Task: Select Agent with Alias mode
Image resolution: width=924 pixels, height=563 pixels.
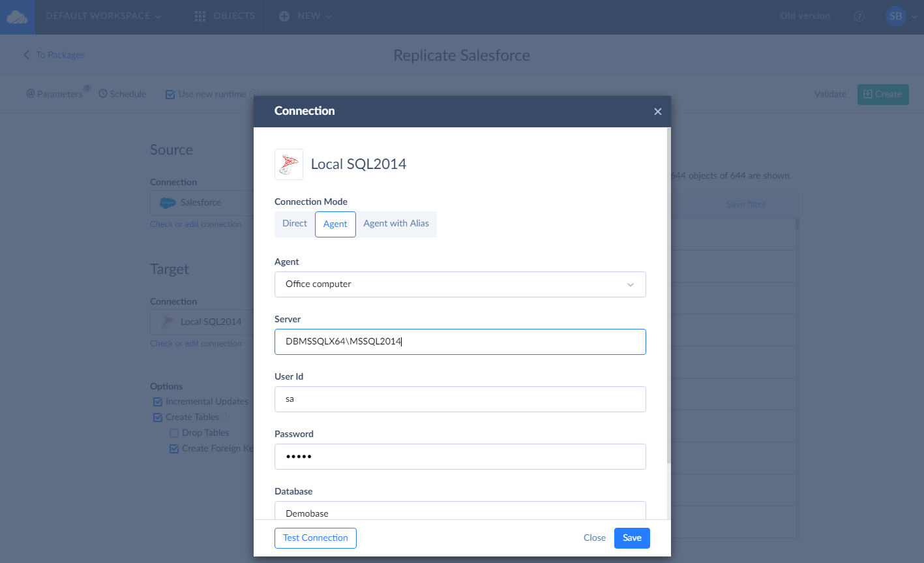Action: (x=396, y=224)
